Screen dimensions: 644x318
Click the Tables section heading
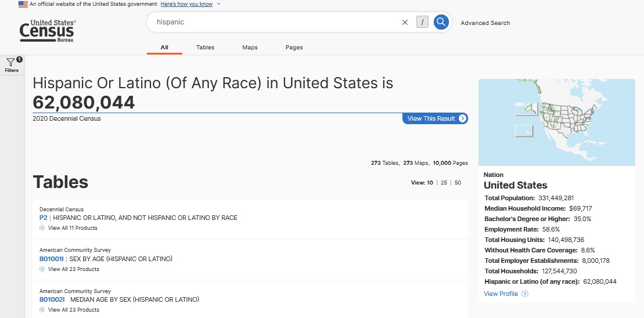(x=60, y=182)
